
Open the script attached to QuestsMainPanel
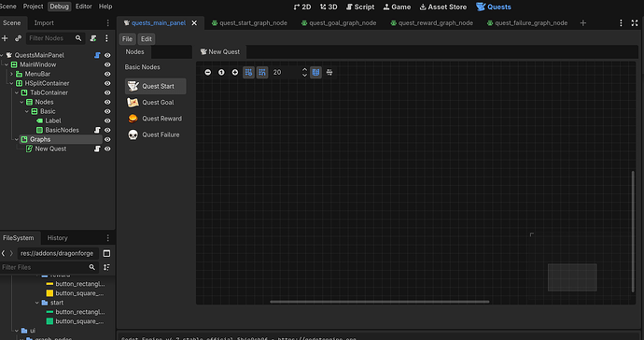[97, 55]
